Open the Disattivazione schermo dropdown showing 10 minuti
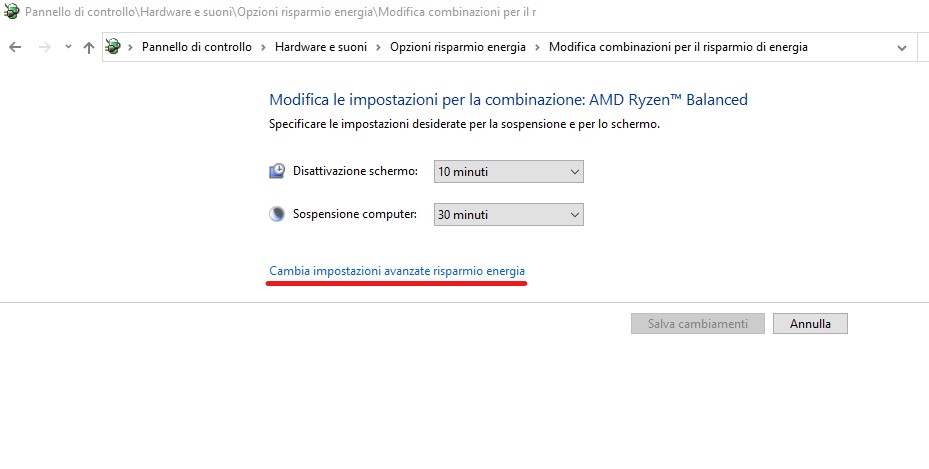Screen dimensions: 929x469 [508, 172]
